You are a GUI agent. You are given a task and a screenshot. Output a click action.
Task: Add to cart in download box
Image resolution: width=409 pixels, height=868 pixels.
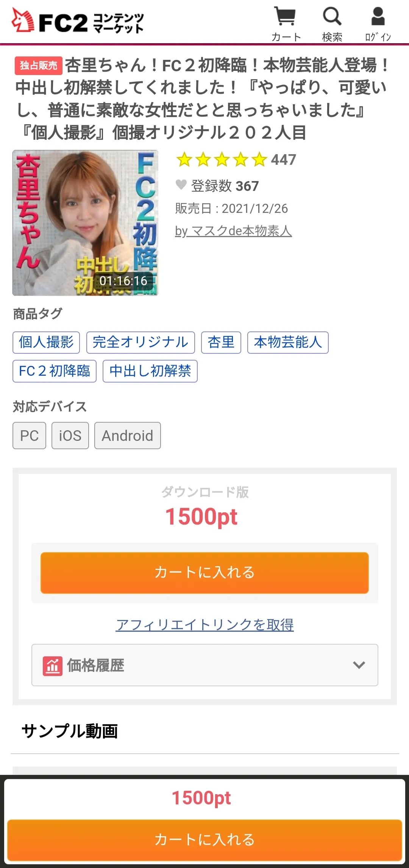coord(204,573)
